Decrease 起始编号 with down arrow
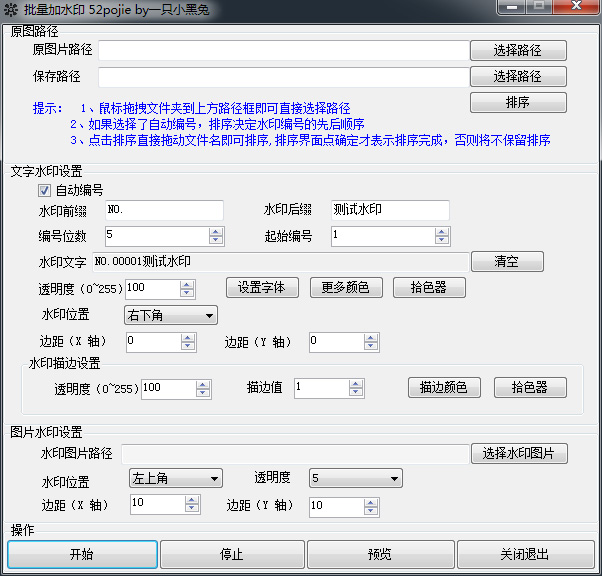Screen dimensions: 602x576 click(x=442, y=240)
